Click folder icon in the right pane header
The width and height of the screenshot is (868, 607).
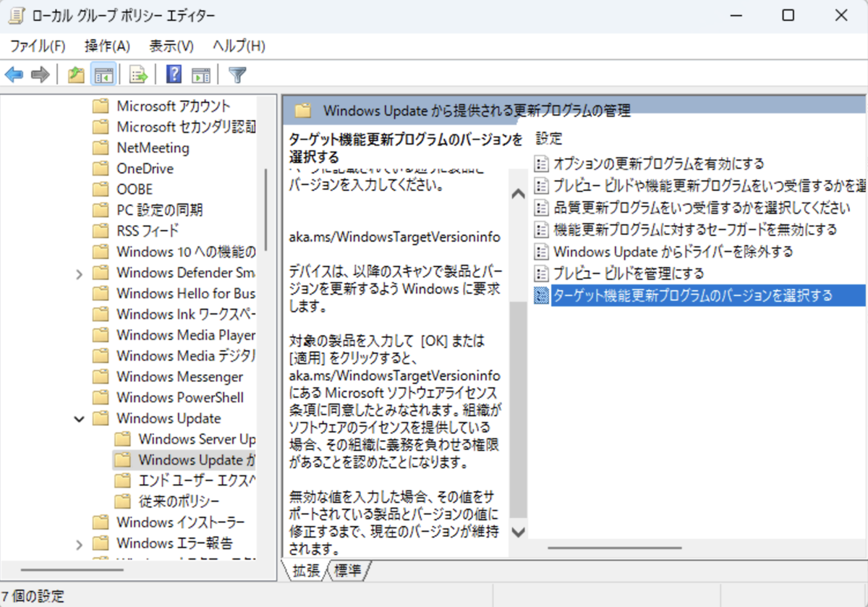coord(302,110)
